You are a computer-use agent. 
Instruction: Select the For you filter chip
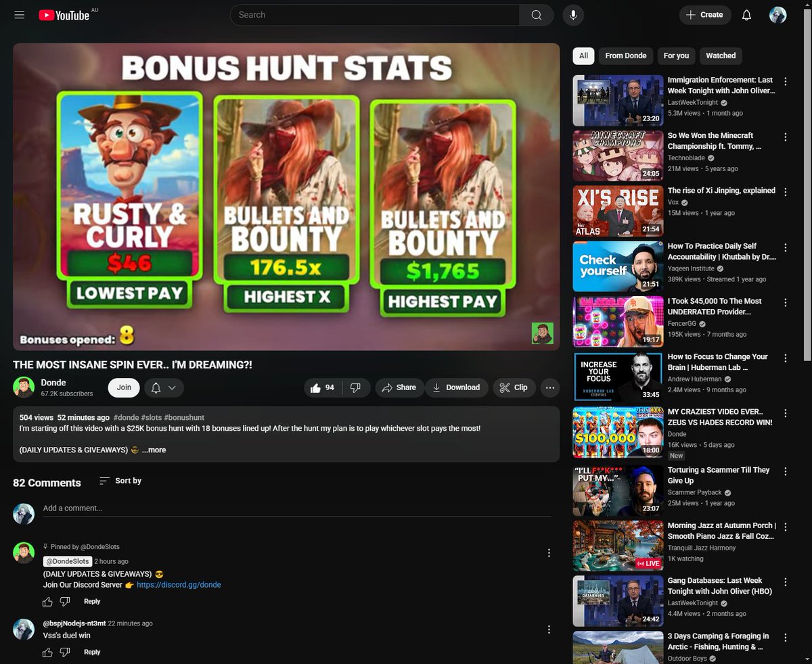(676, 55)
